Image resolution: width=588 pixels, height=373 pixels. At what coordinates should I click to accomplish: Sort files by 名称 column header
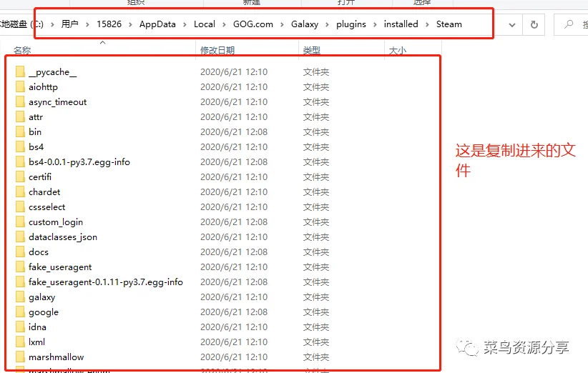coord(22,50)
